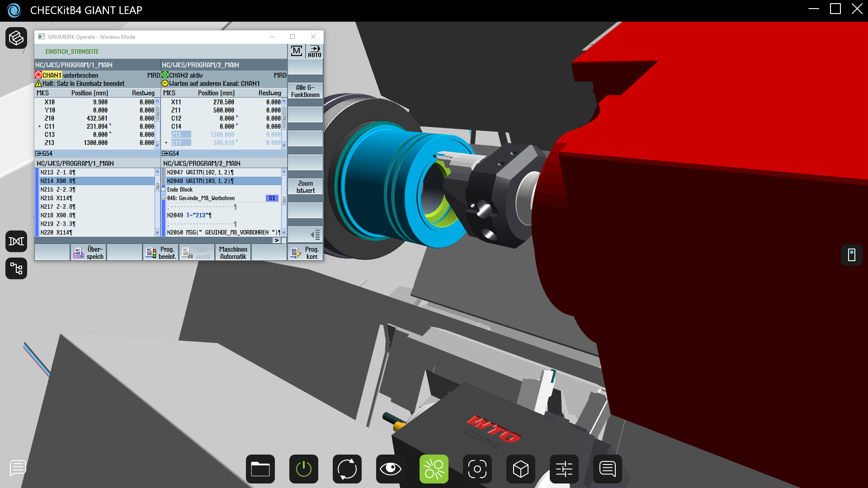Toggle the eye visibility icon in bottom toolbar
Screen dimensions: 868x488
point(391,469)
